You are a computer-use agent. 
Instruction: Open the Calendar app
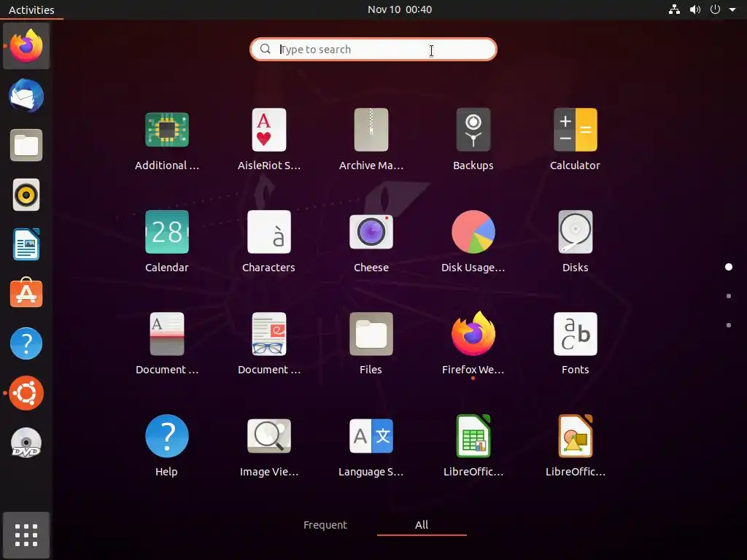[x=167, y=232]
